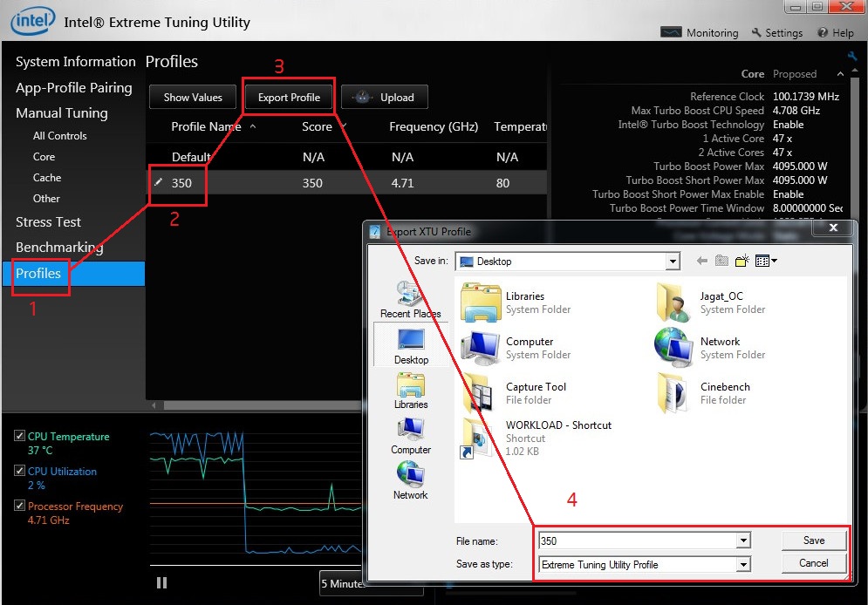Disable the Processor Frequency checkbox
This screenshot has width=868, height=605.
(x=20, y=506)
